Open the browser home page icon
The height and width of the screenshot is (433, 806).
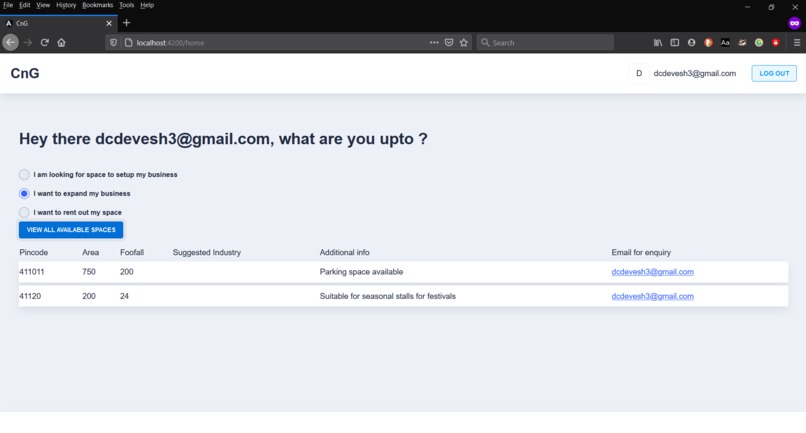point(61,43)
